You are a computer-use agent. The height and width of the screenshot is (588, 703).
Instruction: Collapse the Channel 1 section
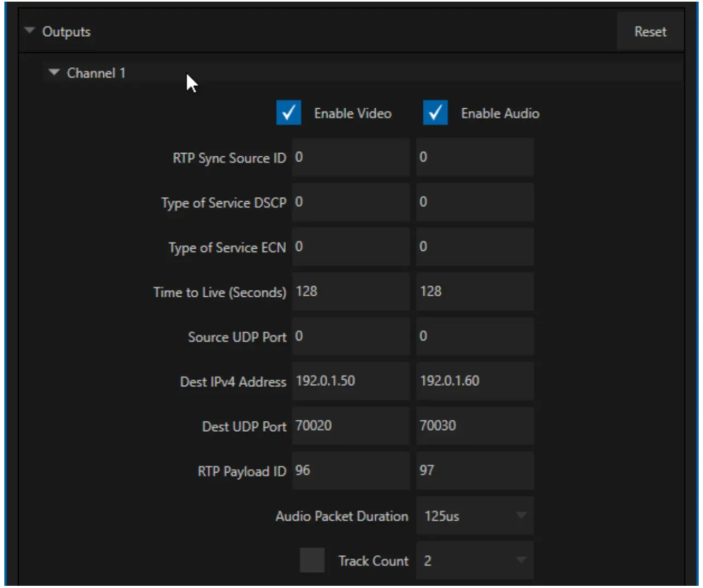click(x=53, y=72)
